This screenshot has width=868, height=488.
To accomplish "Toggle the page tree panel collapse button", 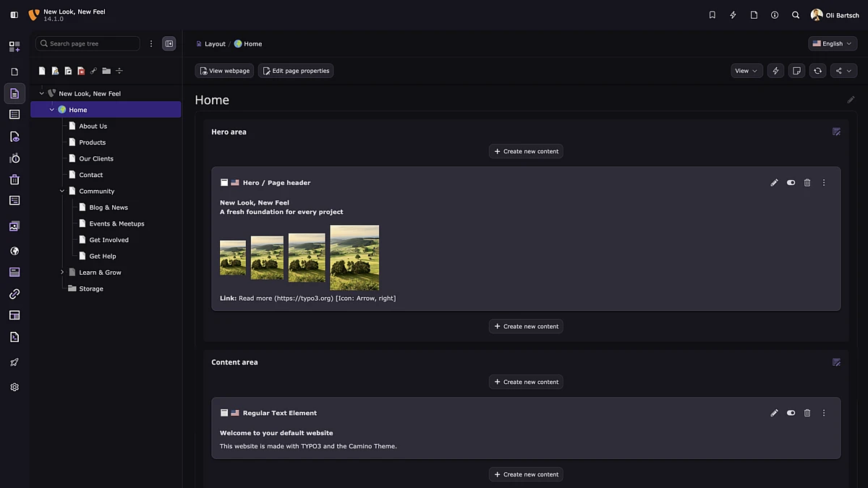I will coord(169,43).
